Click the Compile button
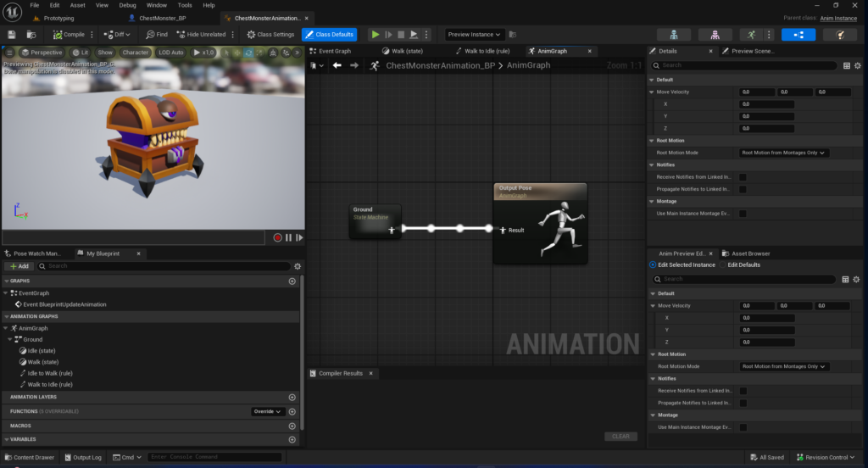868x468 pixels. tap(70, 35)
